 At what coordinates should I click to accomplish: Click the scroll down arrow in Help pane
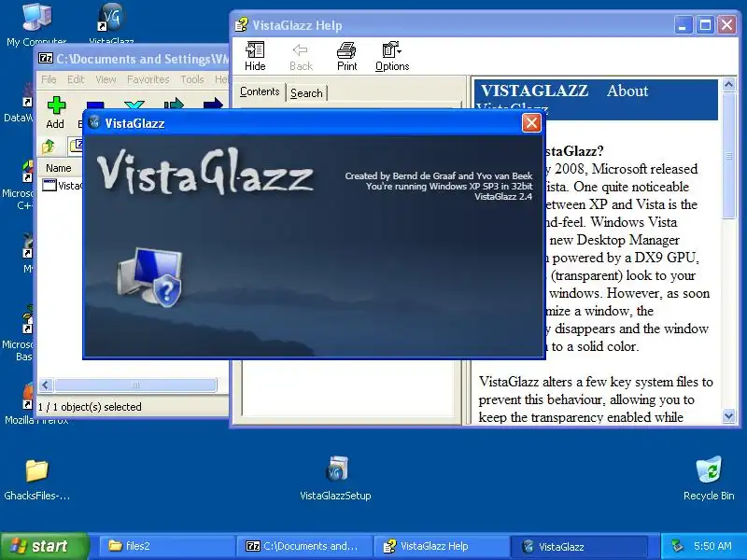[728, 416]
